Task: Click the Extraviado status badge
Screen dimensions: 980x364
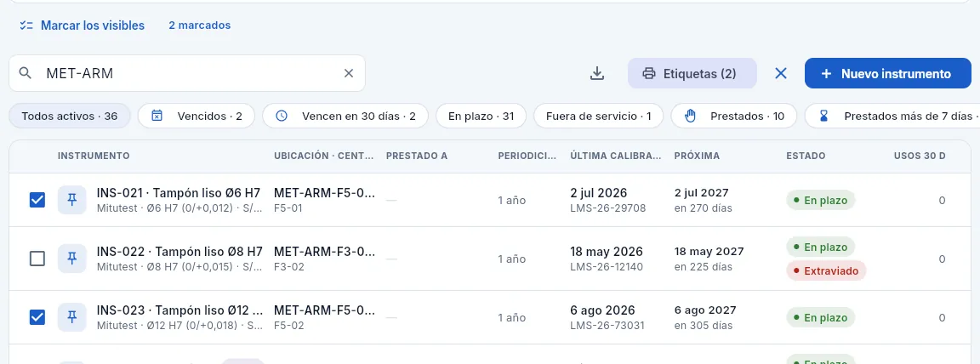Action: (826, 271)
